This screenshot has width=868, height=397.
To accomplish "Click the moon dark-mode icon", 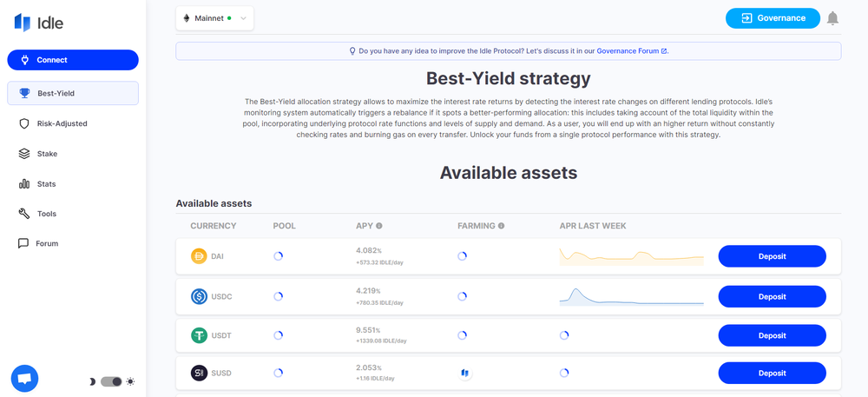I will click(x=92, y=381).
